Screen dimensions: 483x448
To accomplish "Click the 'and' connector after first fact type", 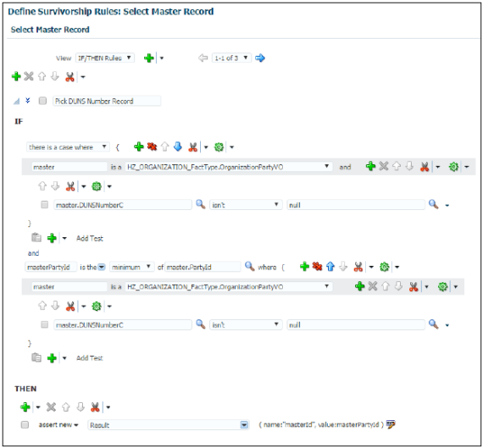I will pyautogui.click(x=345, y=167).
